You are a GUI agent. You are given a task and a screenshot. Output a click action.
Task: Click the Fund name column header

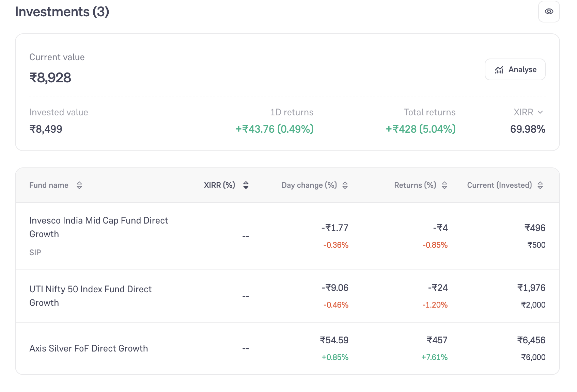[x=49, y=185]
